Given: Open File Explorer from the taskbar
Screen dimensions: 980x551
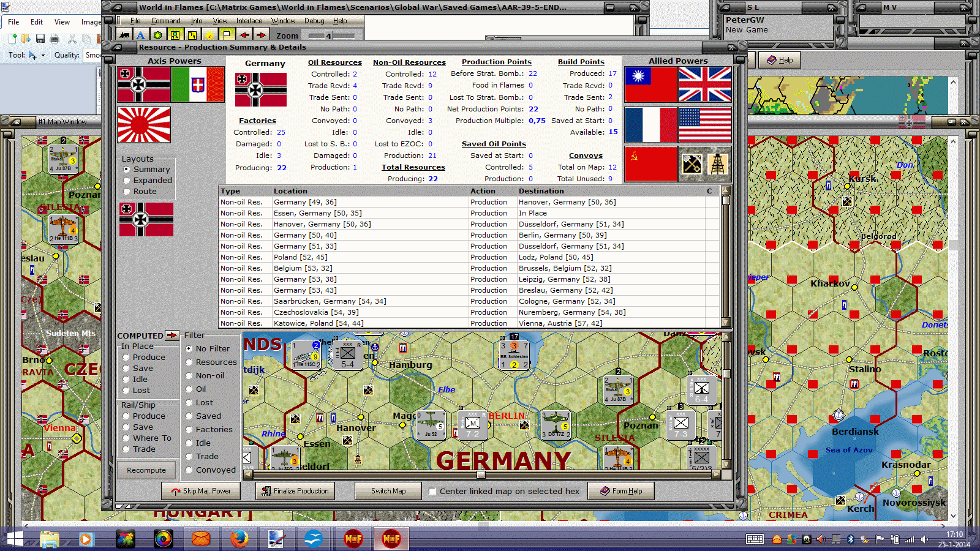Looking at the screenshot, I should click(50, 539).
